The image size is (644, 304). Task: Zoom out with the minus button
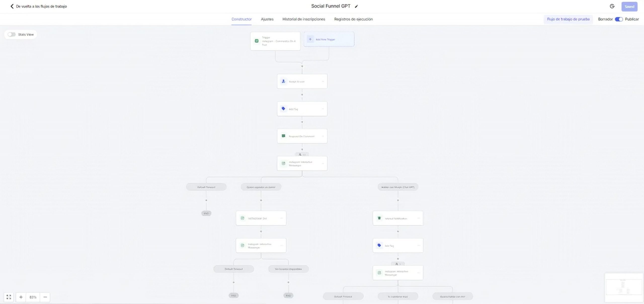click(45, 297)
